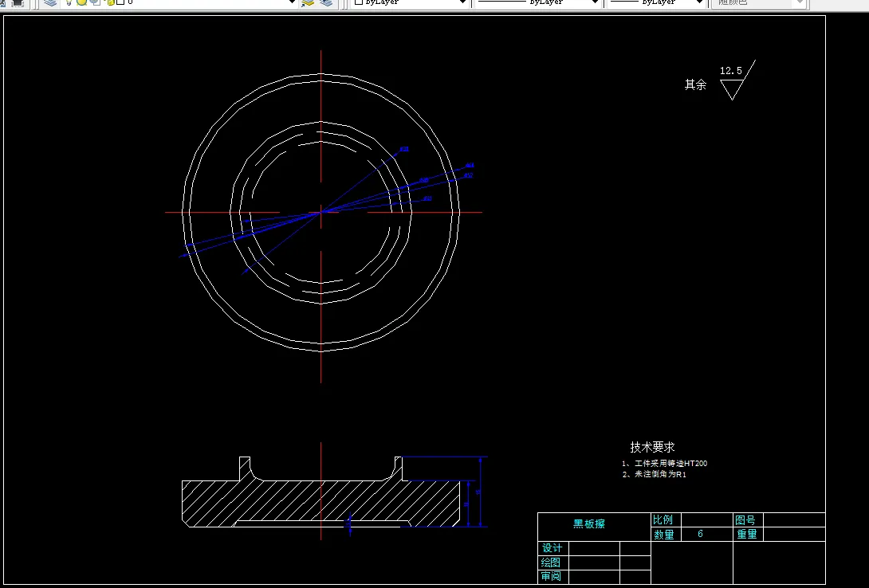This screenshot has width=869, height=588.
Task: Click the empty cell next to 比例
Action: pos(706,520)
